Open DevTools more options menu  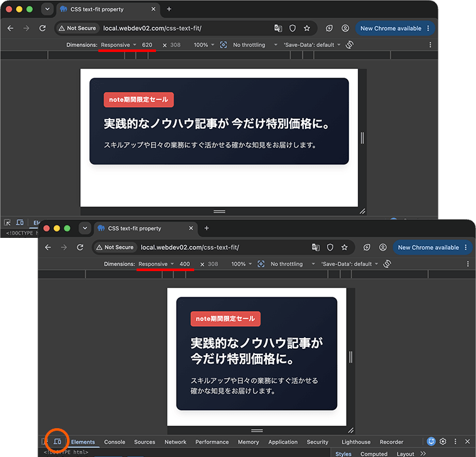455,441
